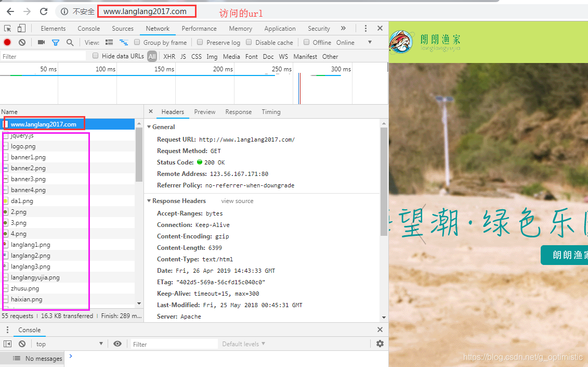This screenshot has height=367, width=588.
Task: Close the console drawer
Action: [380, 330]
